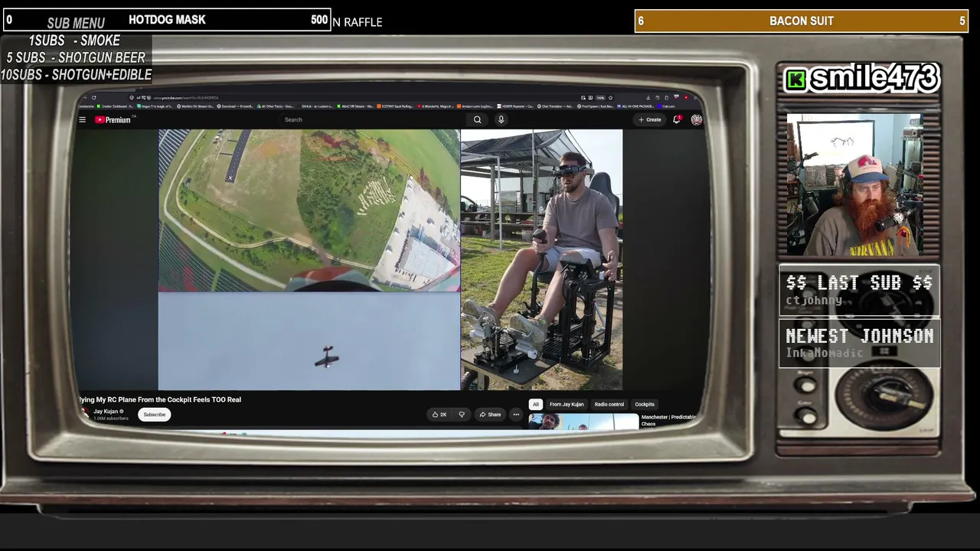The height and width of the screenshot is (551, 980).
Task: Open the Manchester recommended video thumbnail
Action: pos(583,422)
